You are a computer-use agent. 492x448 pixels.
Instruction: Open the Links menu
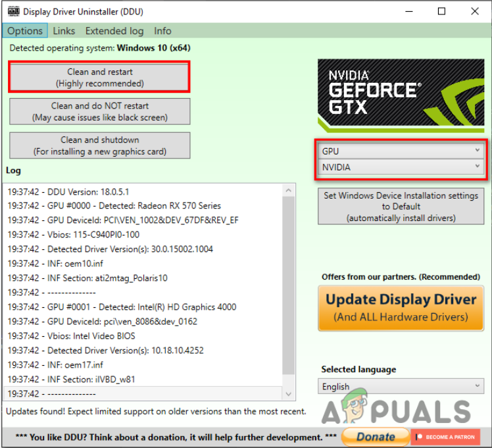(64, 31)
